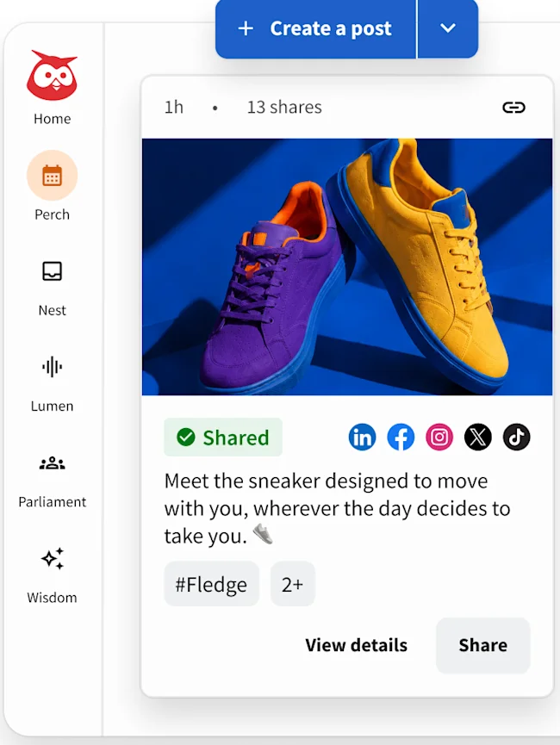Image resolution: width=560 pixels, height=745 pixels.
Task: Select the Wisdom label in sidebar
Action: tap(52, 597)
